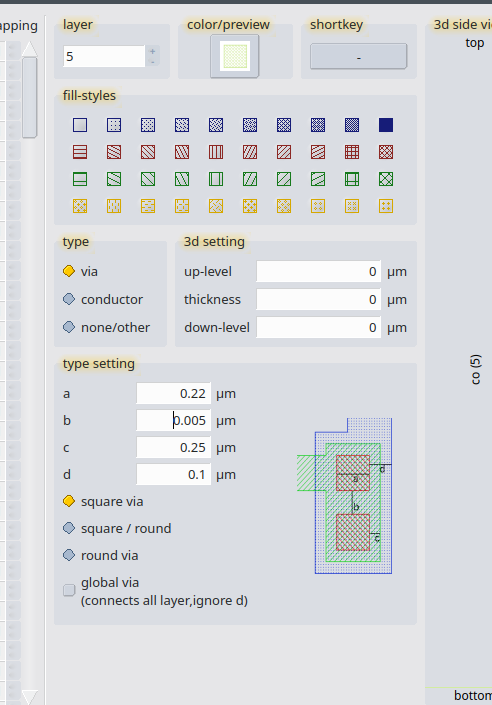
Task: Select the solid dark blue fill-style icon
Action: (386, 125)
